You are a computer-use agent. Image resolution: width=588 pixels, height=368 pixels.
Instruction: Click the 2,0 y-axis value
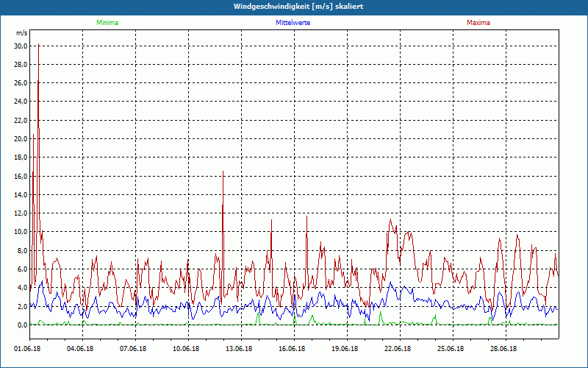(23, 306)
